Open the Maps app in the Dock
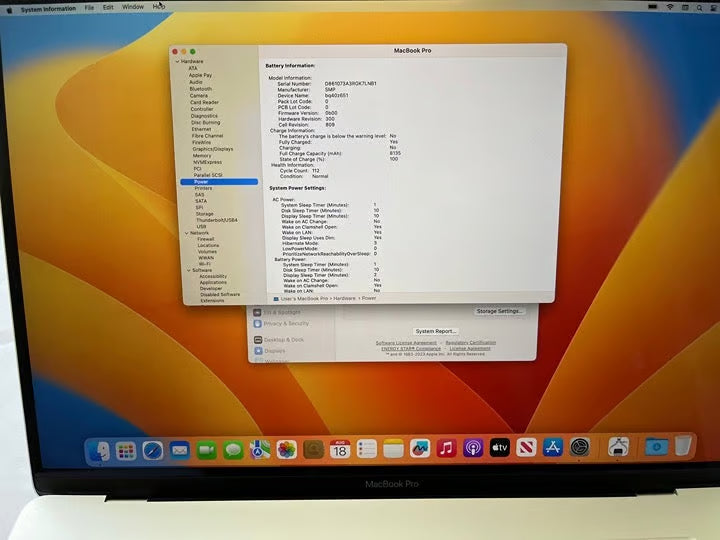 pos(260,450)
